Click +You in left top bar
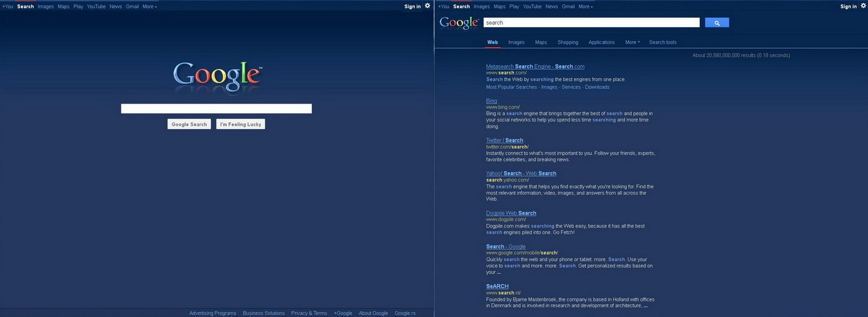The width and height of the screenshot is (868, 317). [x=7, y=6]
